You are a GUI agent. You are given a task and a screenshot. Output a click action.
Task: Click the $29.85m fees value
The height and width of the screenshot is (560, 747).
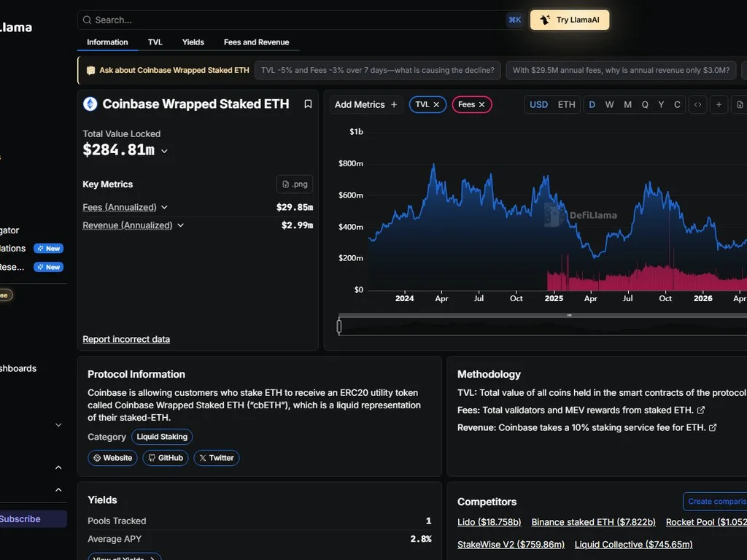(295, 207)
